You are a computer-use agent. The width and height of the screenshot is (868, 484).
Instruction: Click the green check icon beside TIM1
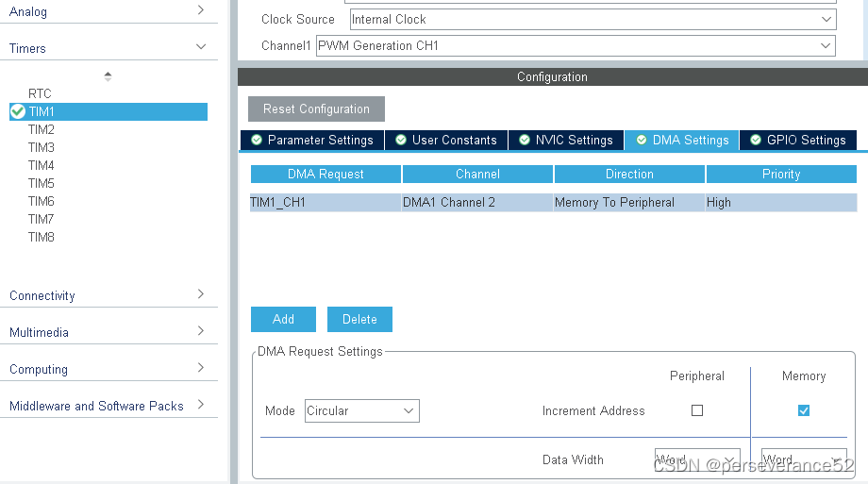click(x=18, y=111)
